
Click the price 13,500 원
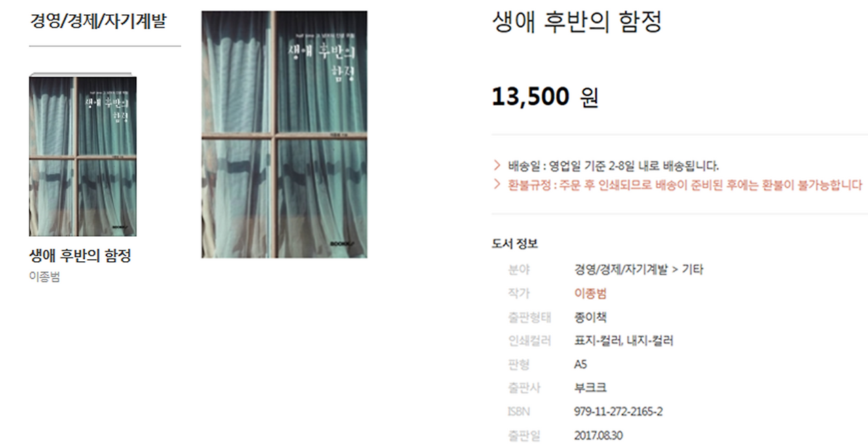pos(545,97)
